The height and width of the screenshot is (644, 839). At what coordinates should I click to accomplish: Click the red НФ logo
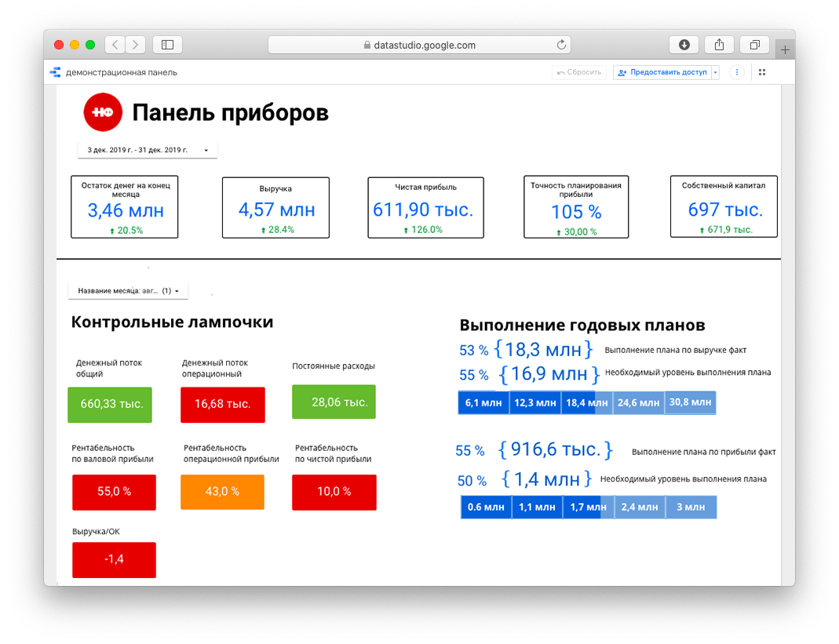(x=103, y=112)
